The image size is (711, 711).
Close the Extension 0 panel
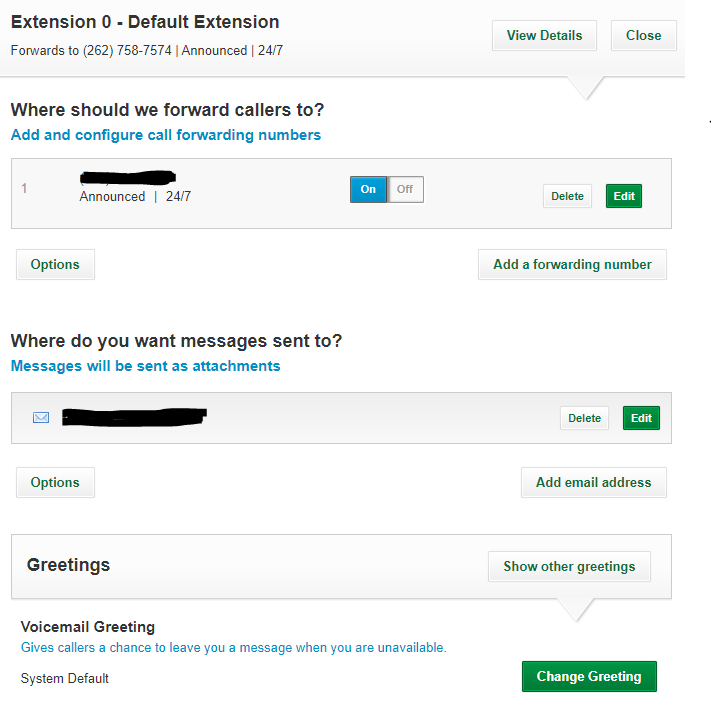pos(643,35)
